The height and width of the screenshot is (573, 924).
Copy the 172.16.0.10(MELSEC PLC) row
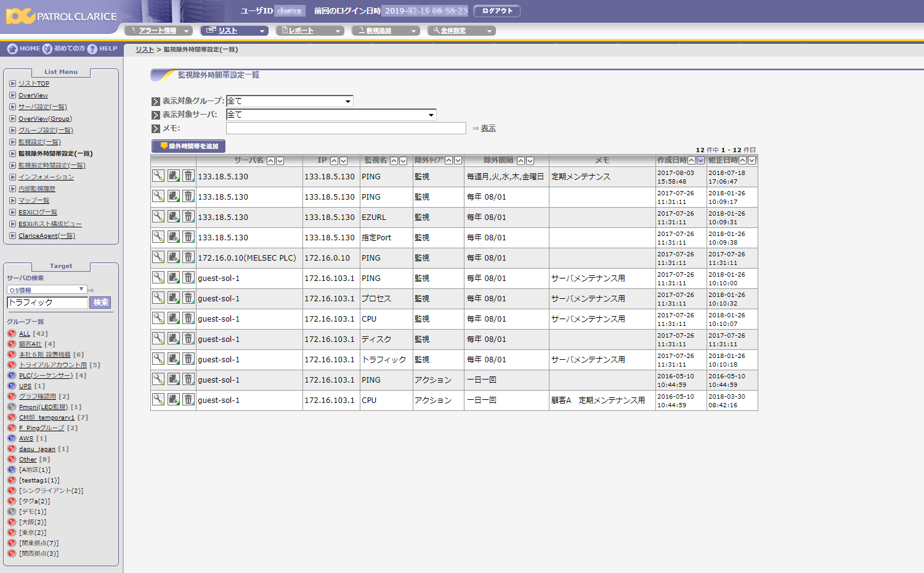[174, 257]
